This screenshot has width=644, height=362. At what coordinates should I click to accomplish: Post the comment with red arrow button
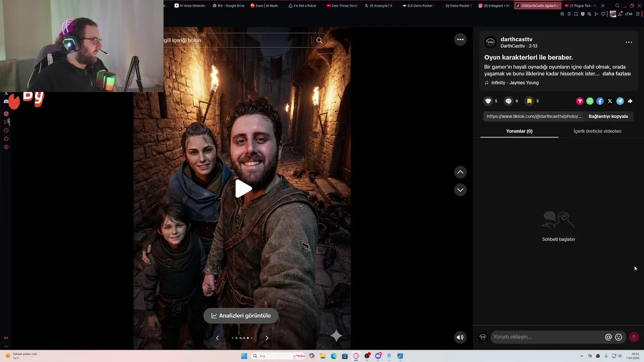(634, 337)
